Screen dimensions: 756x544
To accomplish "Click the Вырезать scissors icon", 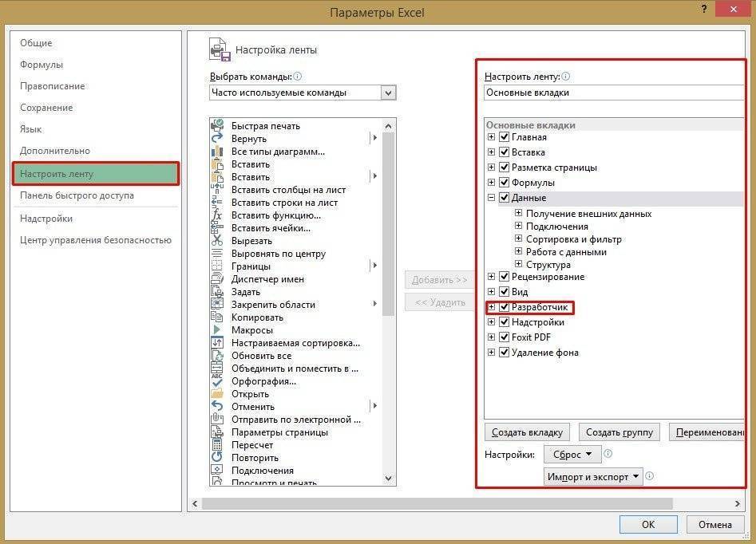I will point(217,241).
